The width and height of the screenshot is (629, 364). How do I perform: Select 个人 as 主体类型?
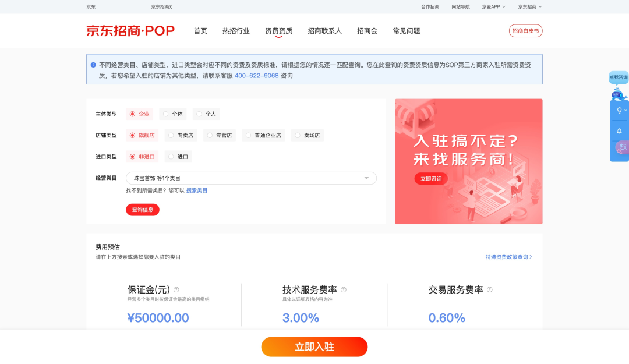[x=206, y=114]
